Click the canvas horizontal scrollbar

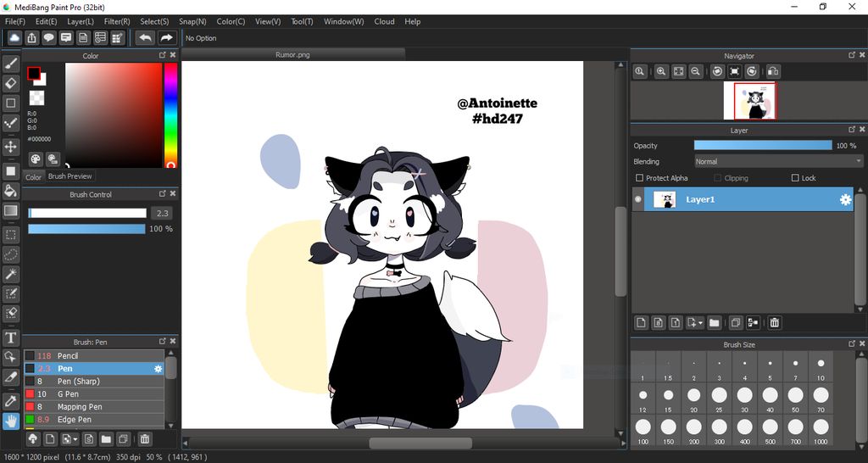click(420, 443)
